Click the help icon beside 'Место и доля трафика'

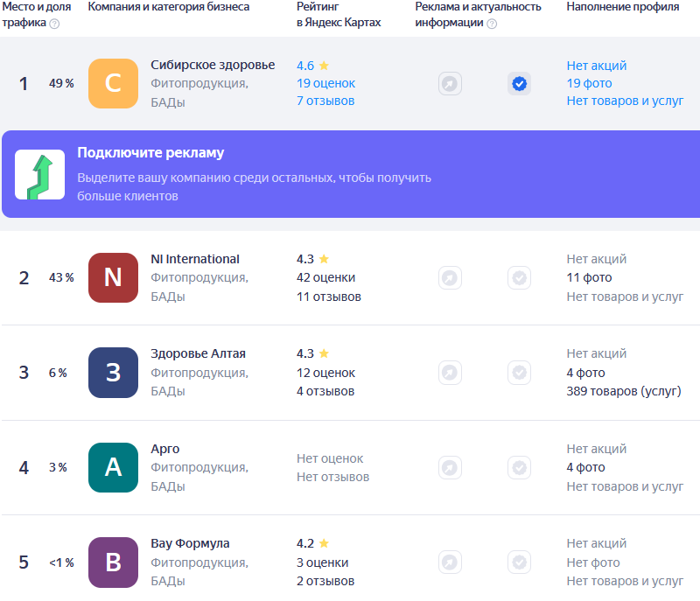pyautogui.click(x=54, y=24)
